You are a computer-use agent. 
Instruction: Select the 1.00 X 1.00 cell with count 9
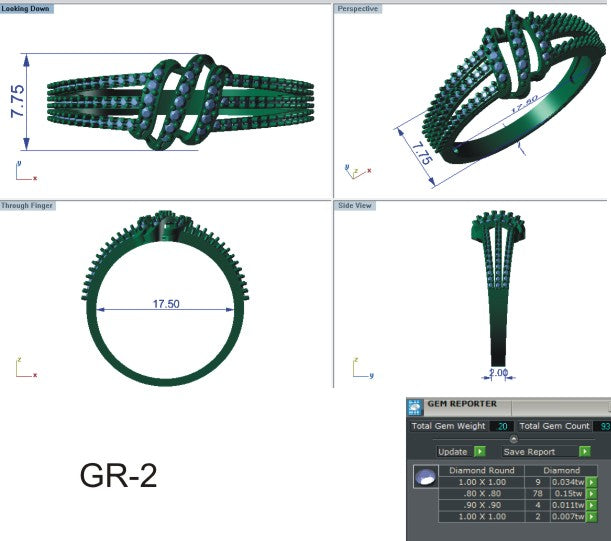point(482,482)
